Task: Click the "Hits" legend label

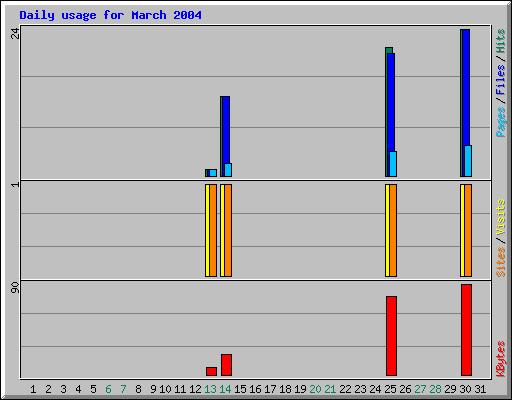Action: 501,41
